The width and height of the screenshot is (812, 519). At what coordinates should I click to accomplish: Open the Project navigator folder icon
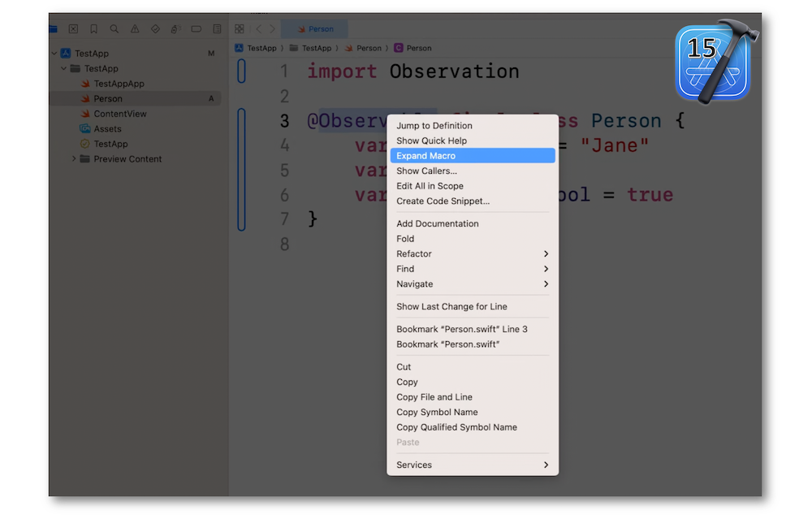click(54, 29)
